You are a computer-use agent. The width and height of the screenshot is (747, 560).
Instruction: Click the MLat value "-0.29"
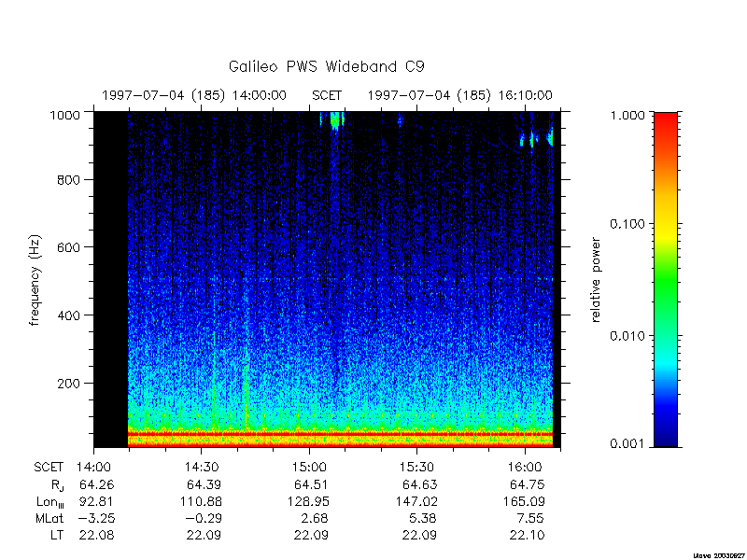point(203,518)
